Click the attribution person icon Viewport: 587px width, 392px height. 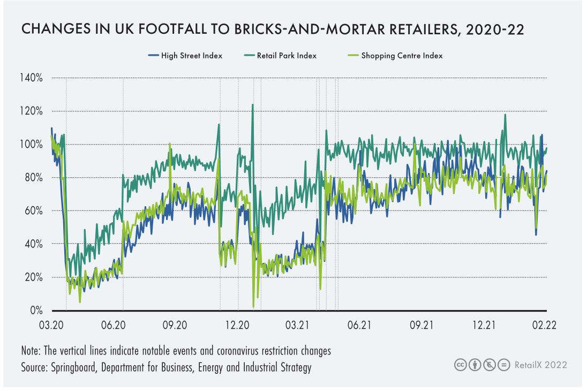pos(472,365)
